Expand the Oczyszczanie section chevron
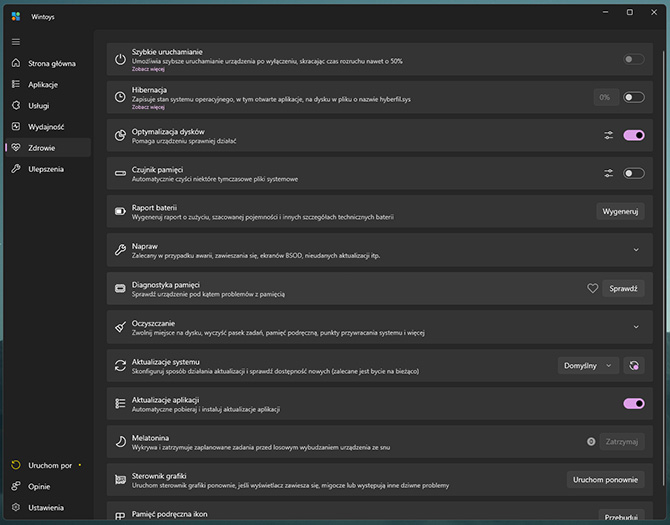This screenshot has height=525, width=670. (636, 327)
